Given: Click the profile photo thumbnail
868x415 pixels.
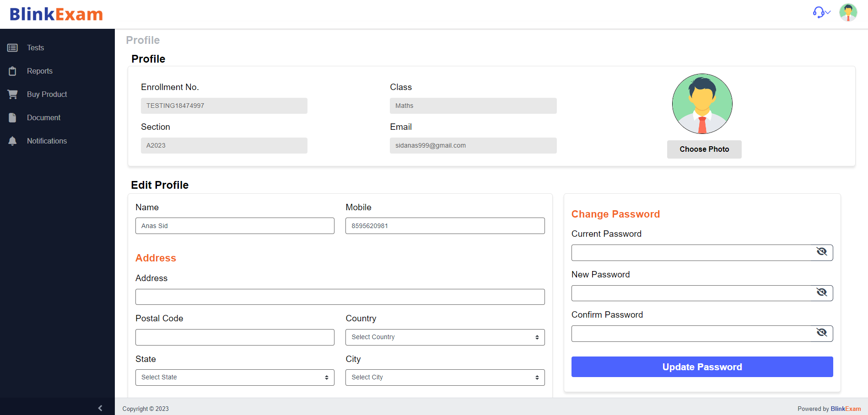Looking at the screenshot, I should pos(702,104).
